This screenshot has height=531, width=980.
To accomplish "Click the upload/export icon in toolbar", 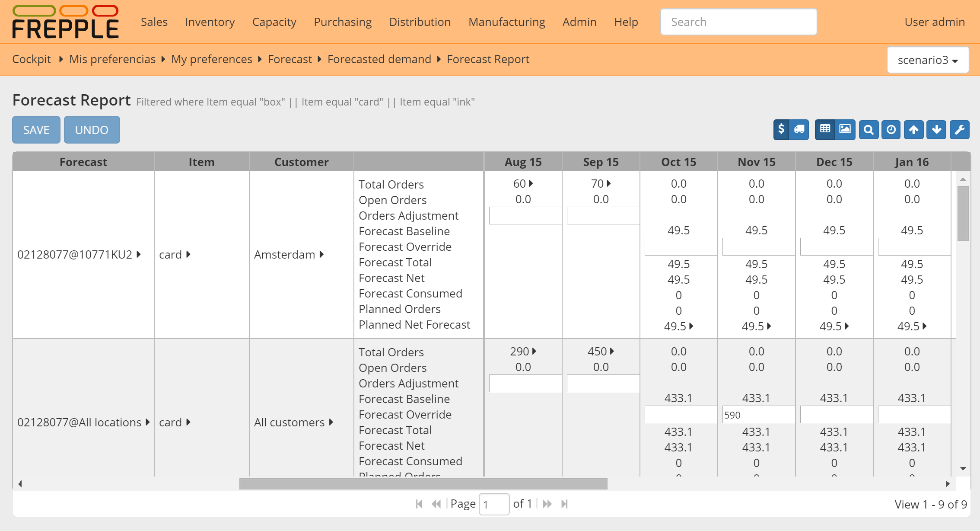I will (x=913, y=129).
